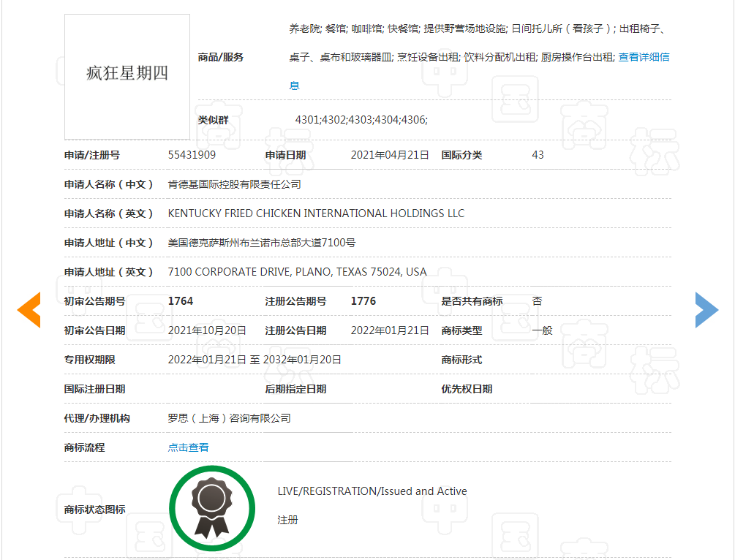Click the 申请日期 label
The image size is (735, 560).
285,155
